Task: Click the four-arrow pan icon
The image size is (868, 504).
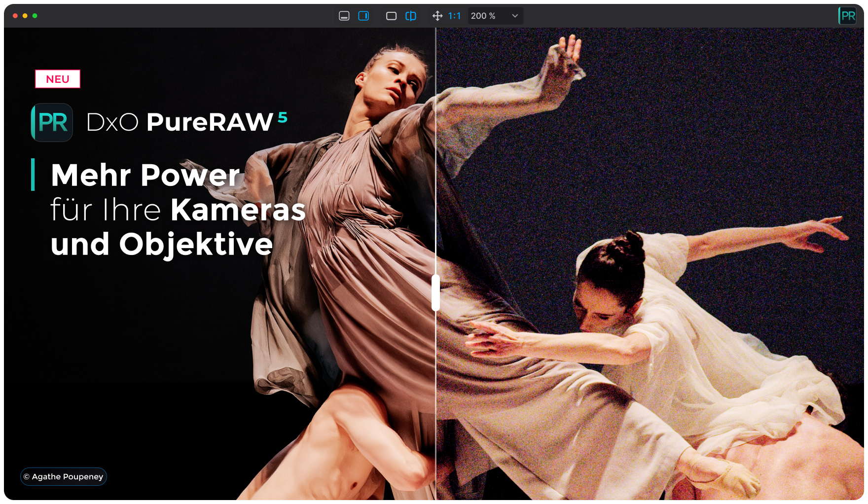Action: coord(437,16)
